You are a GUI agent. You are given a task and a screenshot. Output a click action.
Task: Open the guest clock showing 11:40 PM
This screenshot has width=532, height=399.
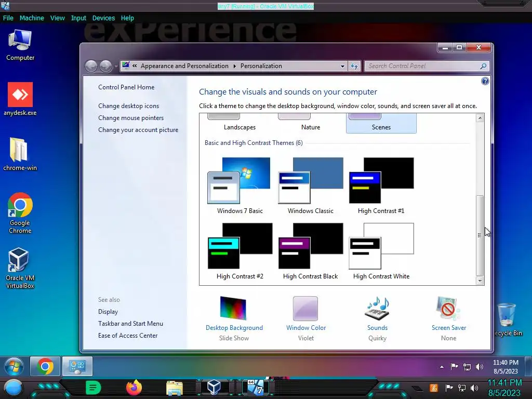tap(506, 367)
